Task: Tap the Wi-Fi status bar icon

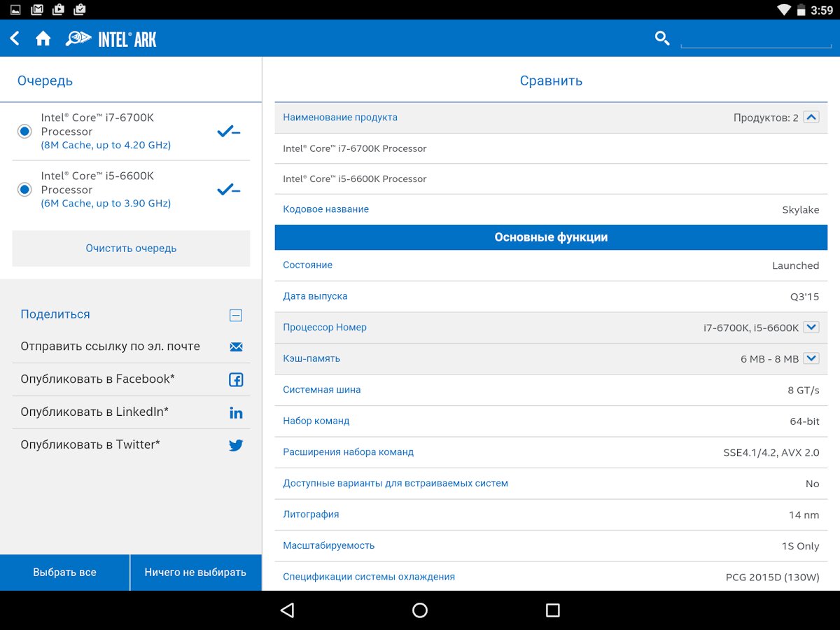Action: (x=783, y=10)
